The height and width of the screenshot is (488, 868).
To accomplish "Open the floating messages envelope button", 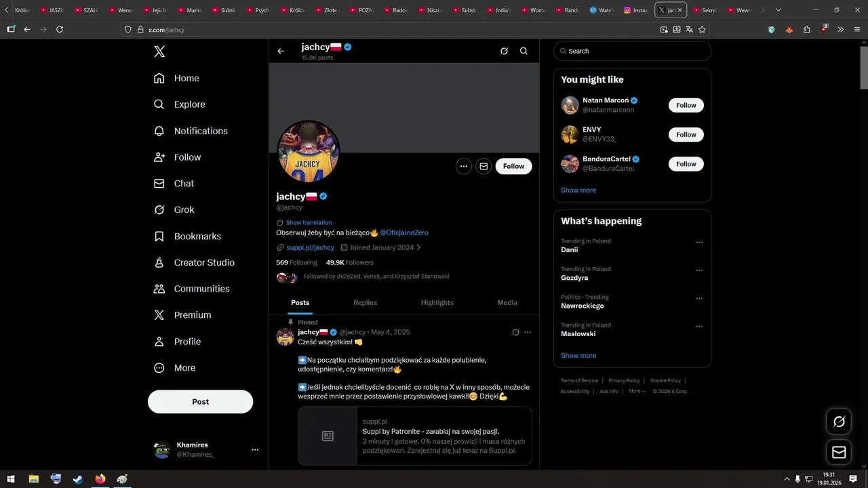I will tap(839, 452).
